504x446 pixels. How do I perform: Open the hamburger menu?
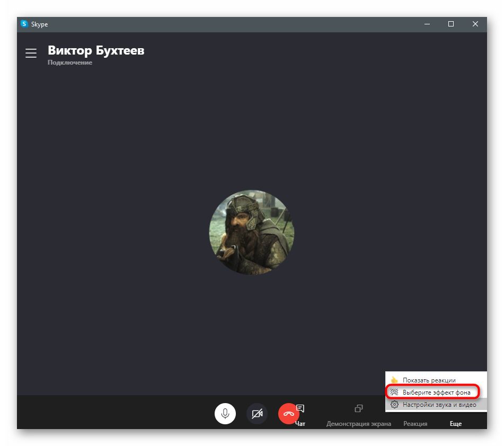[31, 53]
